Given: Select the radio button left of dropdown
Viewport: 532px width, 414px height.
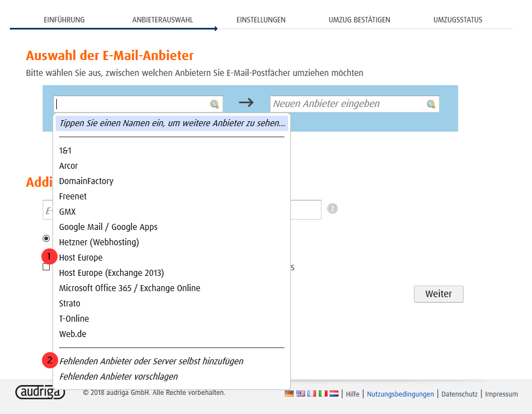Looking at the screenshot, I should click(x=46, y=239).
